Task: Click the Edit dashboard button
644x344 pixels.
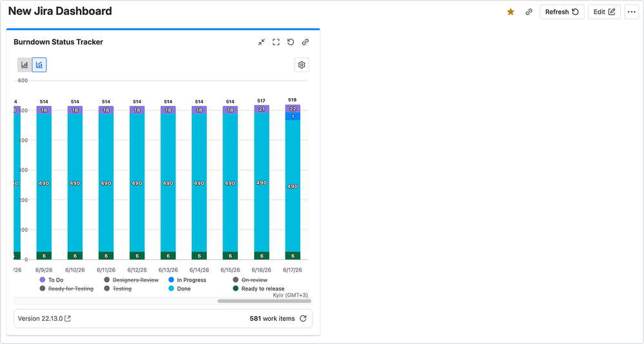Action: 604,12
